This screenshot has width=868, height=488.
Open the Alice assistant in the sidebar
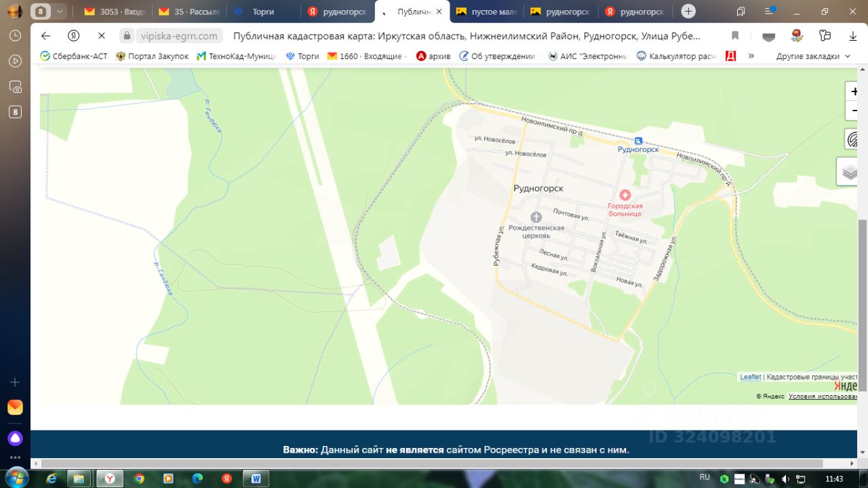(15, 439)
